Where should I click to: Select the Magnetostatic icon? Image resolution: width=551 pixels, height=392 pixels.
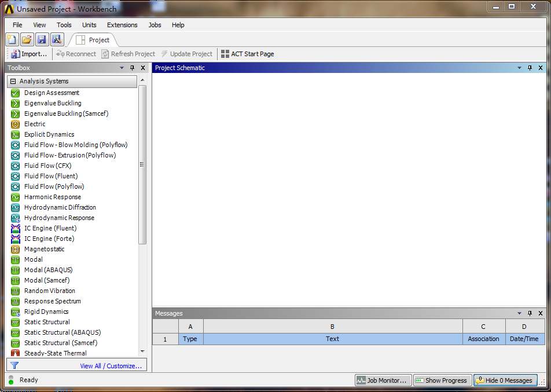point(15,249)
